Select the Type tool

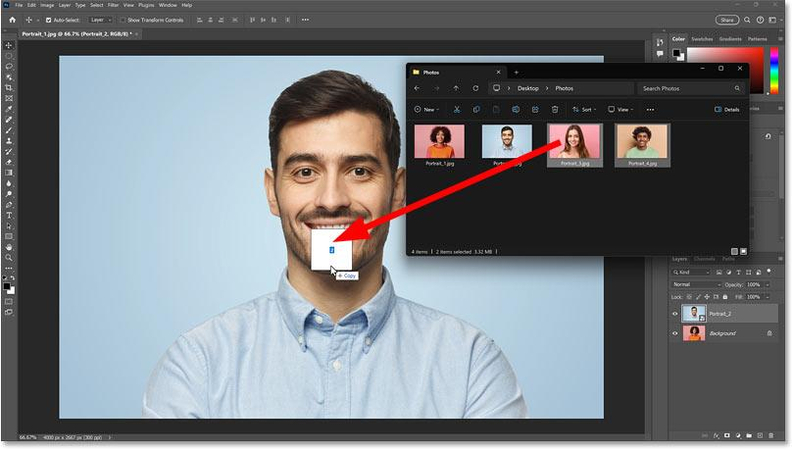[x=9, y=215]
